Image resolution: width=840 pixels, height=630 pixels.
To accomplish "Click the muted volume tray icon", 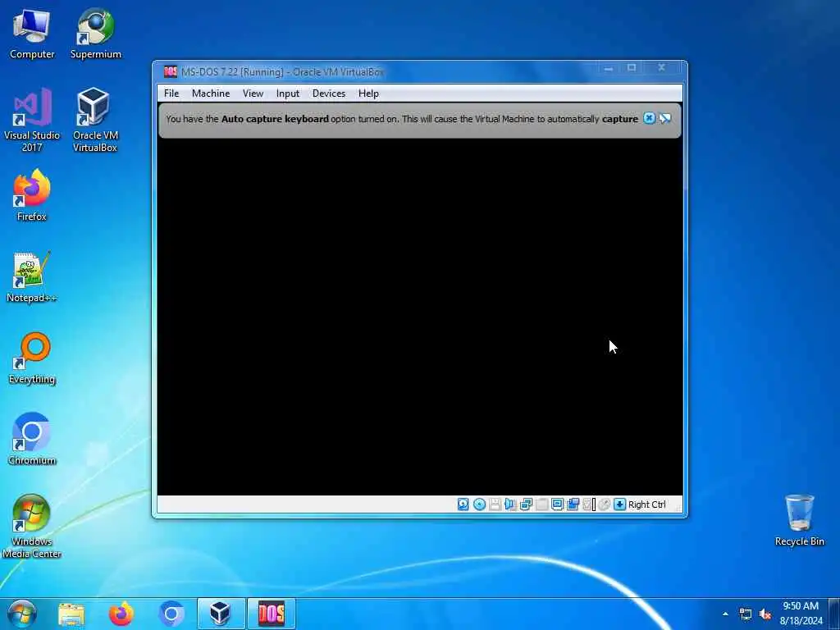I will [765, 614].
